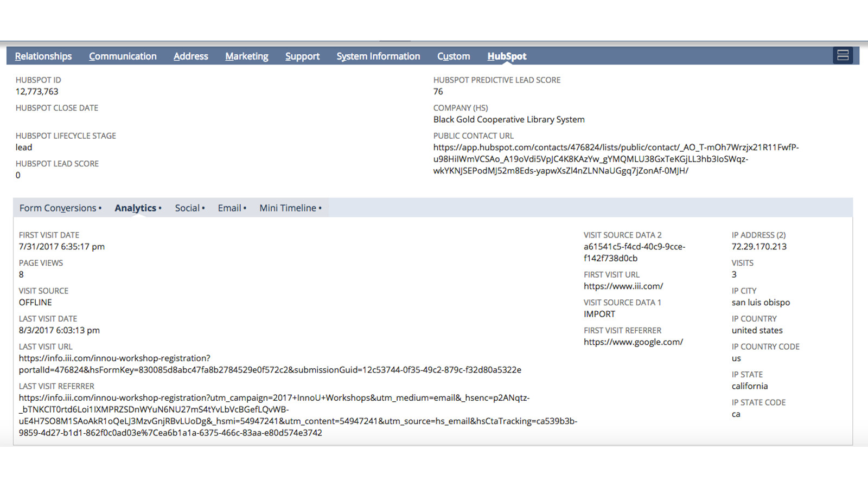Open the Relationships tab
This screenshot has width=868, height=488.
point(43,56)
